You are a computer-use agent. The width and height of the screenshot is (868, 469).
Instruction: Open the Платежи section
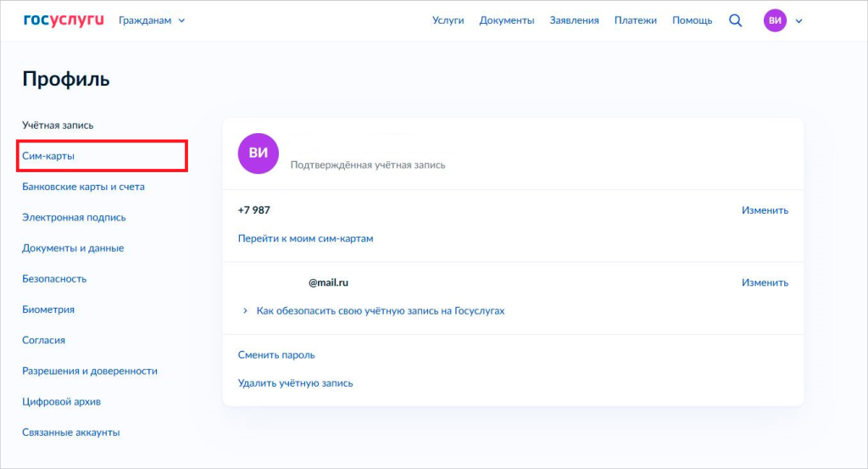(x=636, y=20)
